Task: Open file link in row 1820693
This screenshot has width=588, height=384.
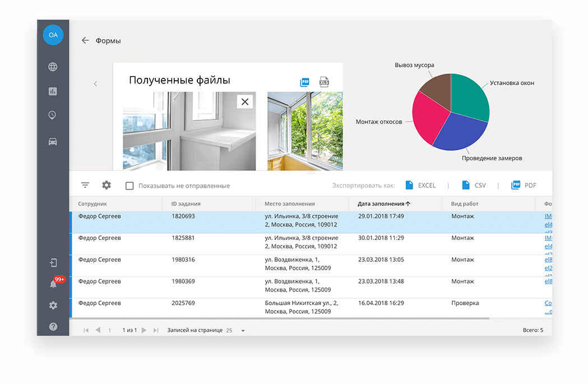Action: [x=548, y=216]
